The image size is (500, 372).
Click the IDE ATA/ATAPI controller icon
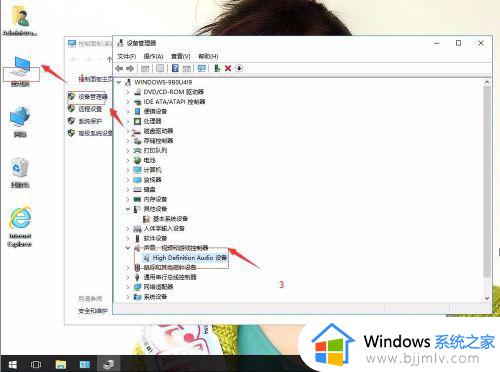click(x=138, y=102)
